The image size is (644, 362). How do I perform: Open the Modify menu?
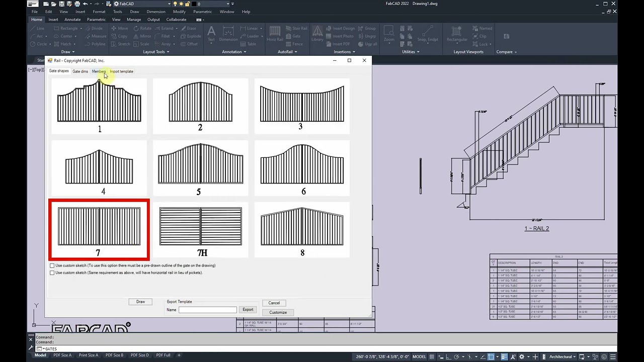pyautogui.click(x=179, y=12)
